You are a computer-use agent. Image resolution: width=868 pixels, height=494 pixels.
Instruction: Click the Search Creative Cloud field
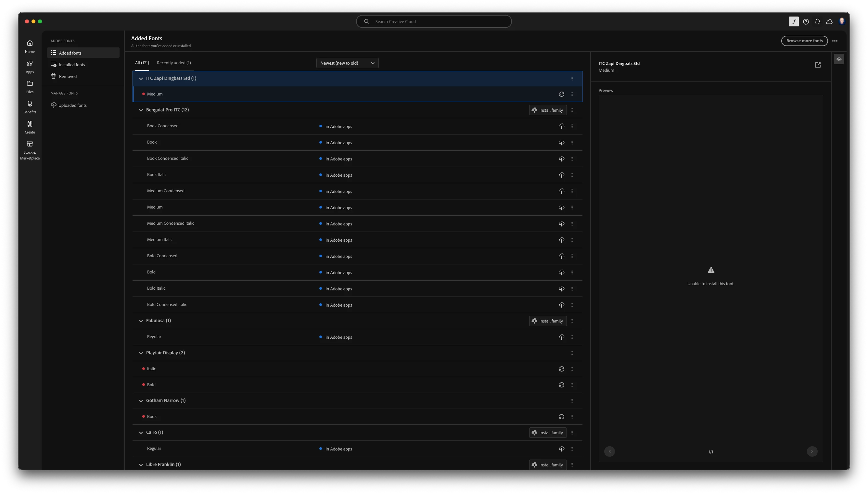434,21
